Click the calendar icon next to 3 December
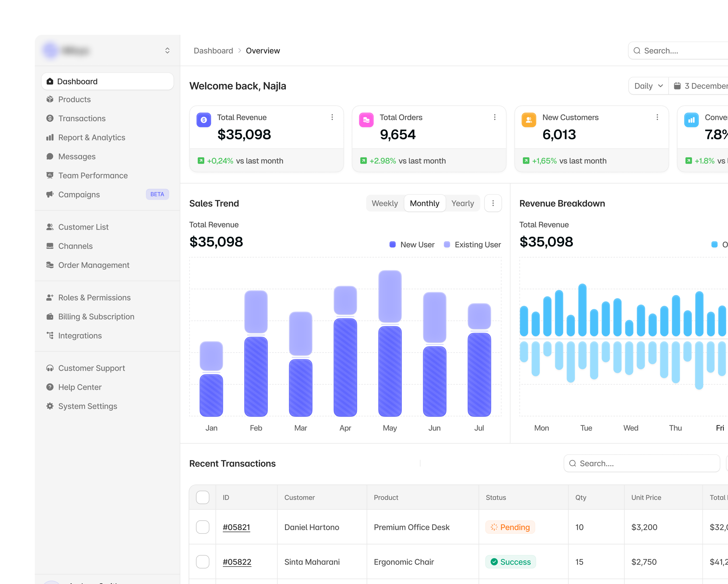Viewport: 728px width, 584px height. point(677,86)
